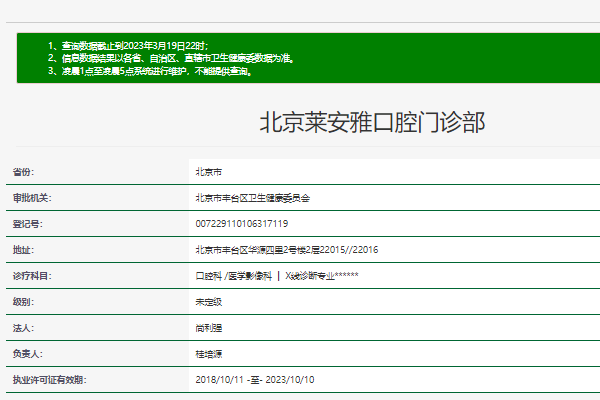The height and width of the screenshot is (400, 600).
Task: Click notice line 2 about 卫生健康委数据为准
Action: 171,58
